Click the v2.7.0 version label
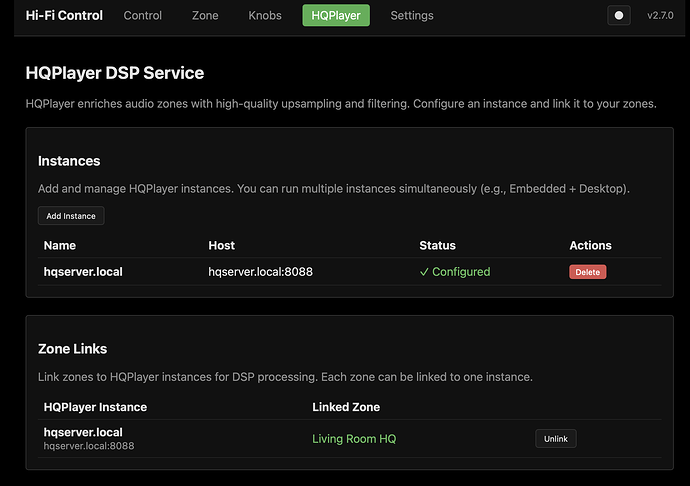 (661, 16)
